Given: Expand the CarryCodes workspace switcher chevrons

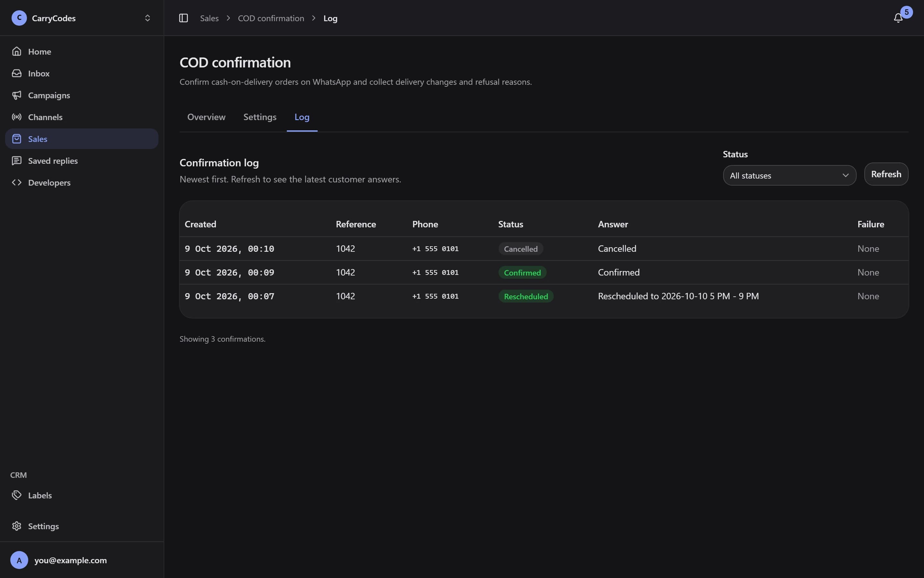Looking at the screenshot, I should (147, 18).
